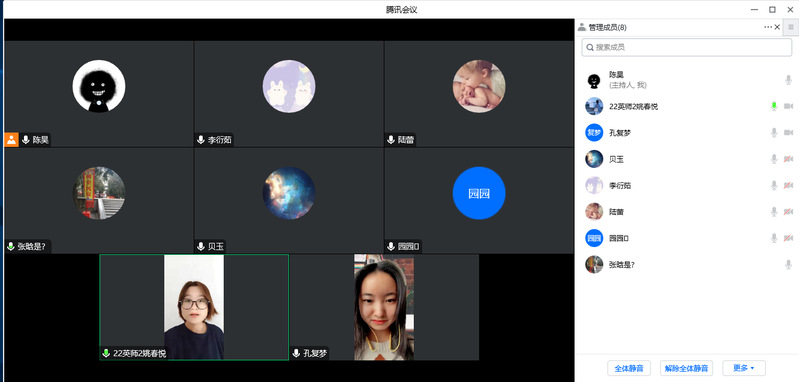Screen dimensions: 799x382
Task: Click the 解除全体静音 button
Action: [686, 368]
